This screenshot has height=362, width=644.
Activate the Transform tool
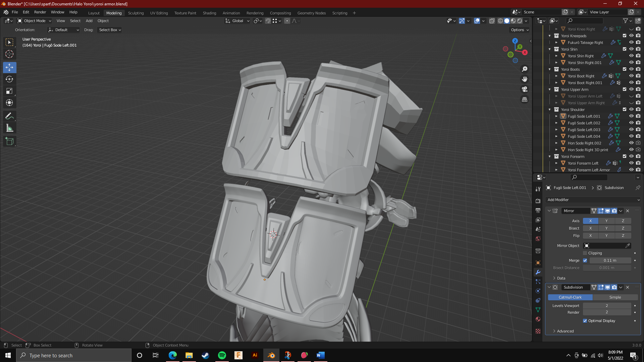tap(9, 103)
